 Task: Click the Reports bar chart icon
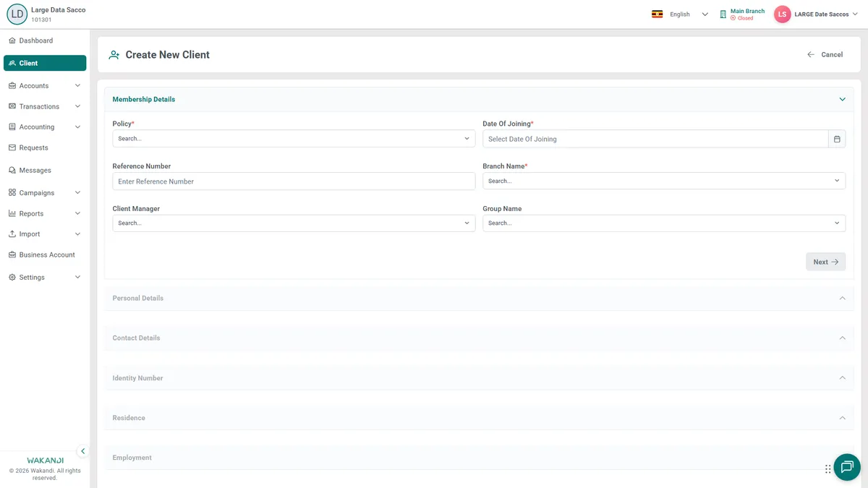(12, 213)
